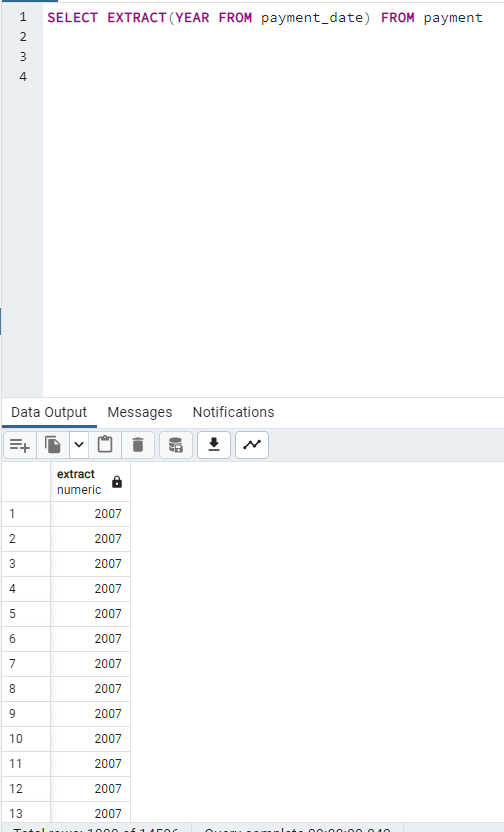This screenshot has width=504, height=832.
Task: Select result row number 13
Action: pos(26,812)
